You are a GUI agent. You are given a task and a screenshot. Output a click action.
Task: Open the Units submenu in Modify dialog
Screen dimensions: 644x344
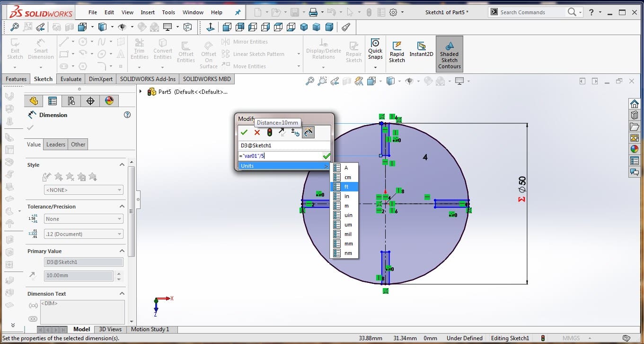pyautogui.click(x=284, y=166)
